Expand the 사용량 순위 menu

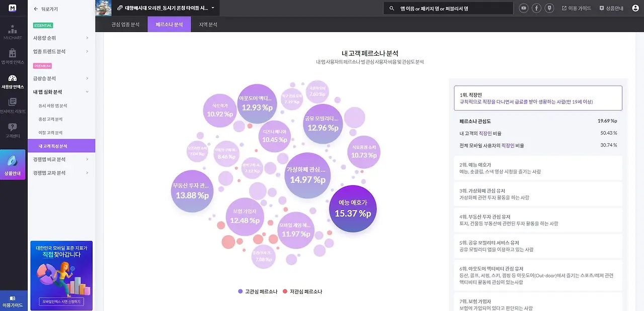(x=61, y=38)
